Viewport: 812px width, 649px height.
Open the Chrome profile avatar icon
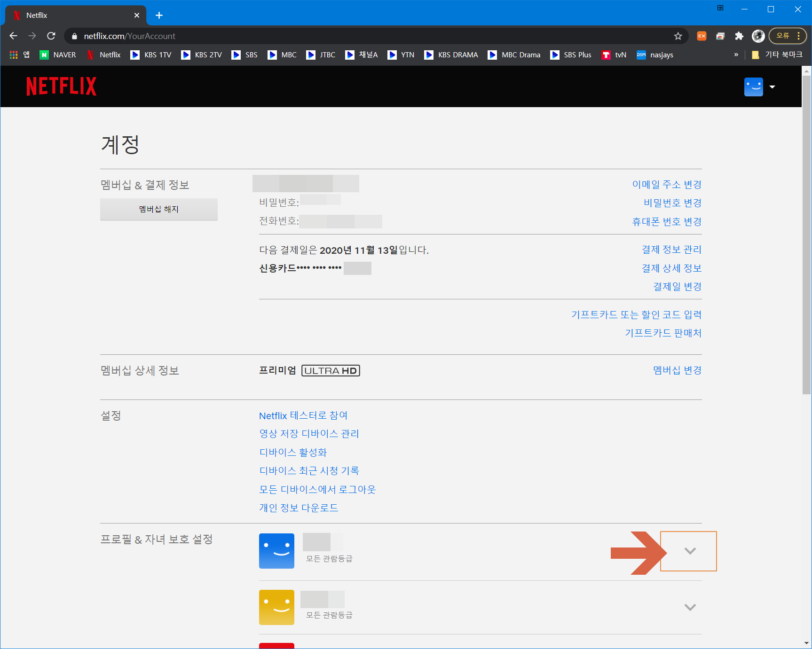(x=758, y=36)
